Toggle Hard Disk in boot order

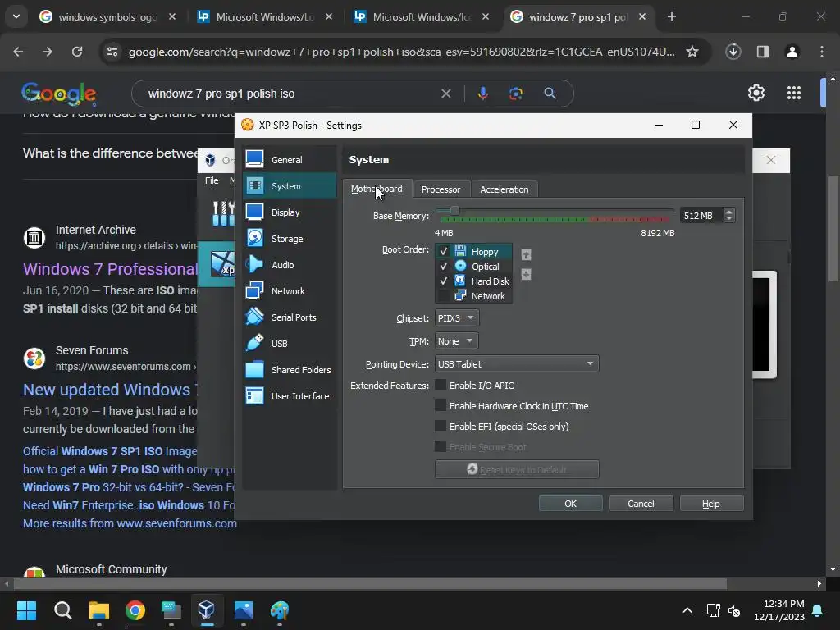point(444,281)
